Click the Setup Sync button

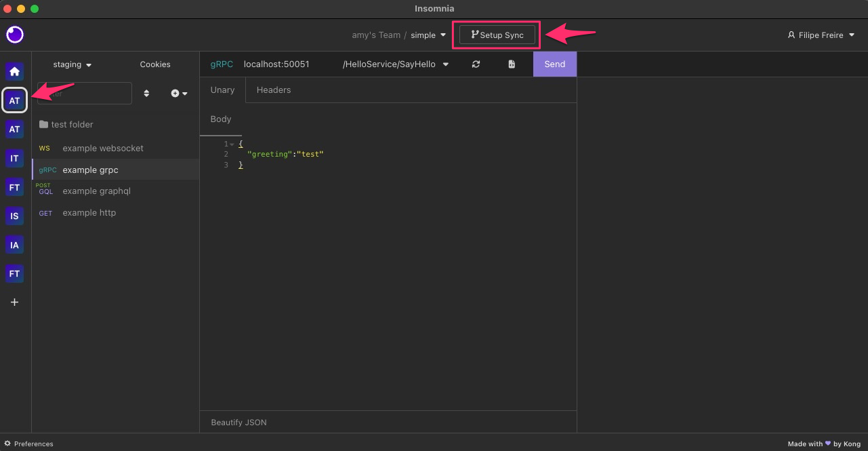(x=497, y=35)
